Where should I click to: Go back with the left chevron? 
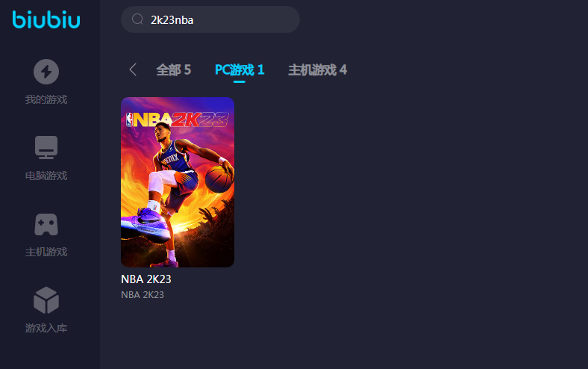[x=133, y=69]
